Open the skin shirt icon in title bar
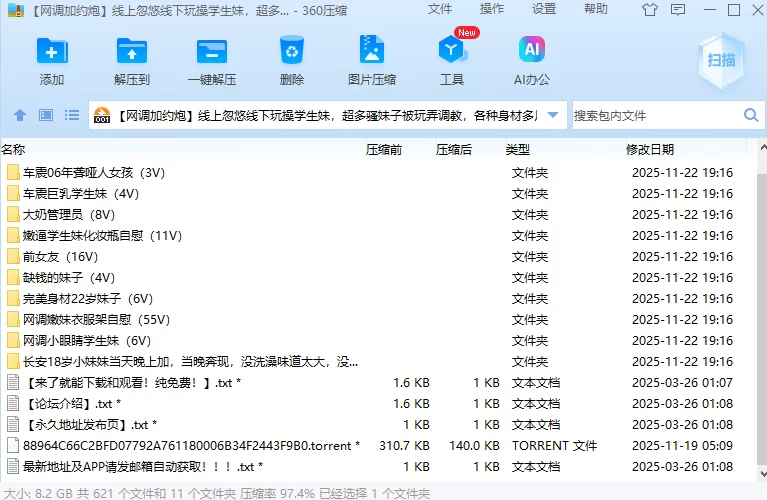The image size is (767, 500). tap(651, 10)
